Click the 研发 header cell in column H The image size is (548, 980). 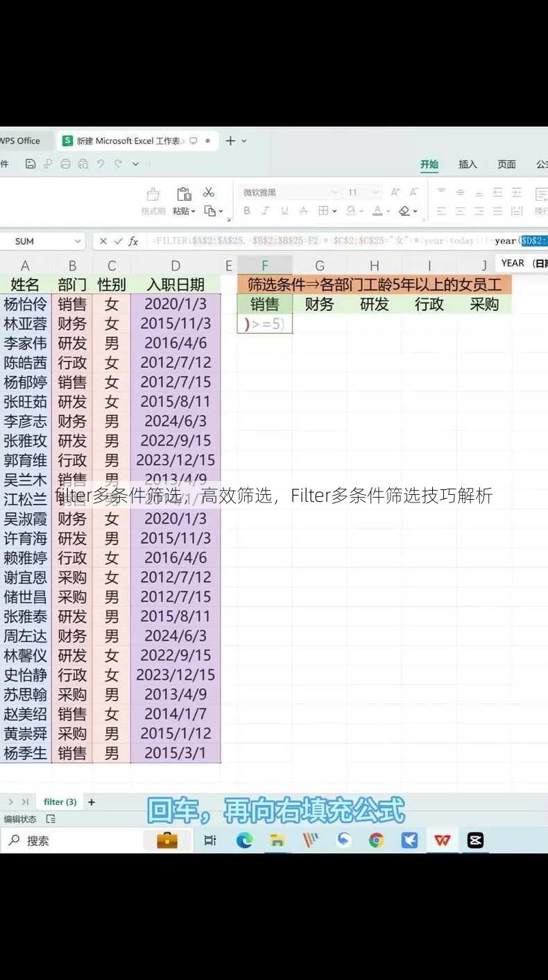[x=374, y=304]
